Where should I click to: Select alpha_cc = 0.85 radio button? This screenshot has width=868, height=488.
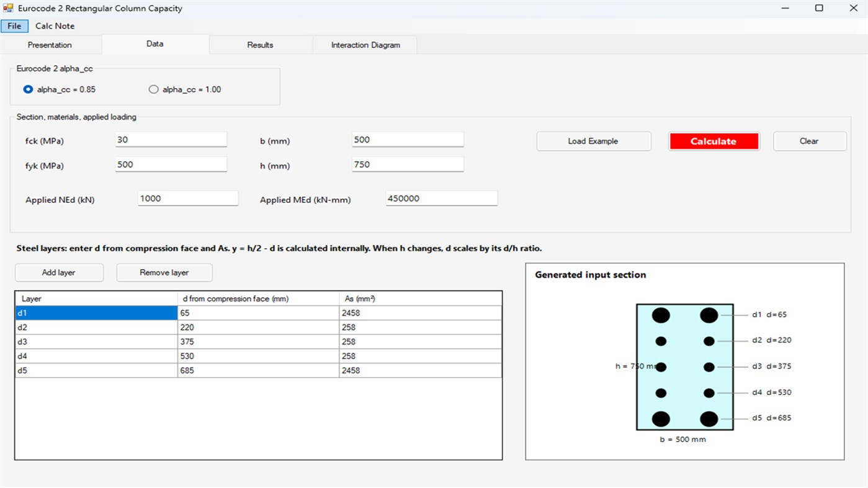pos(60,89)
